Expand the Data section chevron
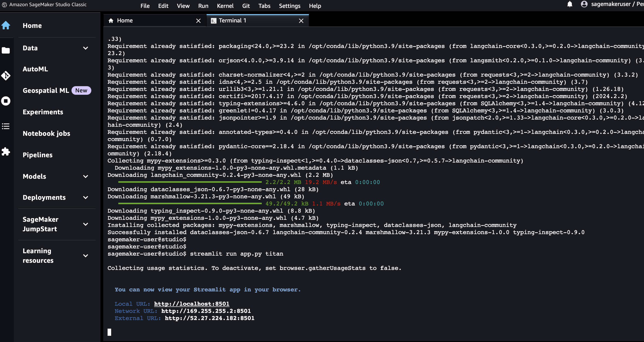 [x=86, y=48]
